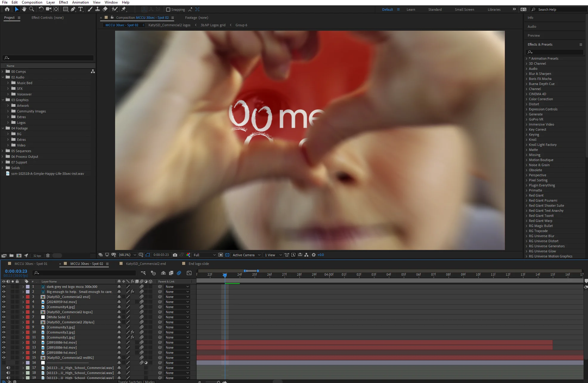
Task: Hide the Community4.jpg layer
Action: [4, 307]
